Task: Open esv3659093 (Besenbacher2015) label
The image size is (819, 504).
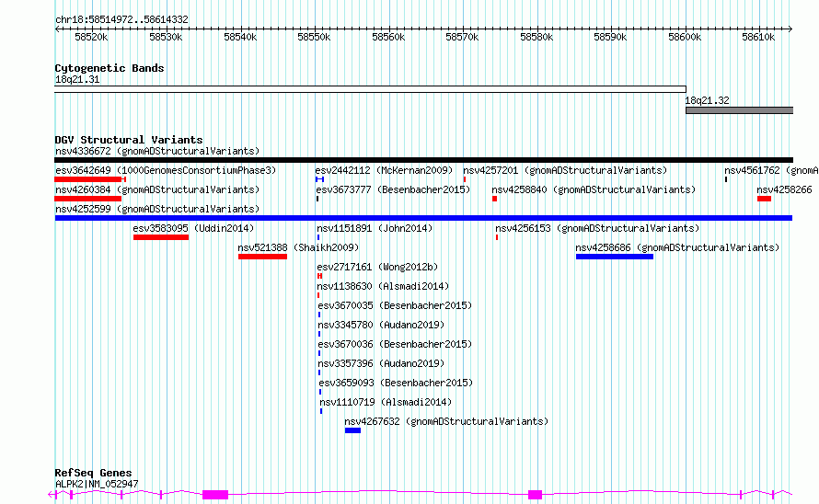Action: (x=396, y=384)
